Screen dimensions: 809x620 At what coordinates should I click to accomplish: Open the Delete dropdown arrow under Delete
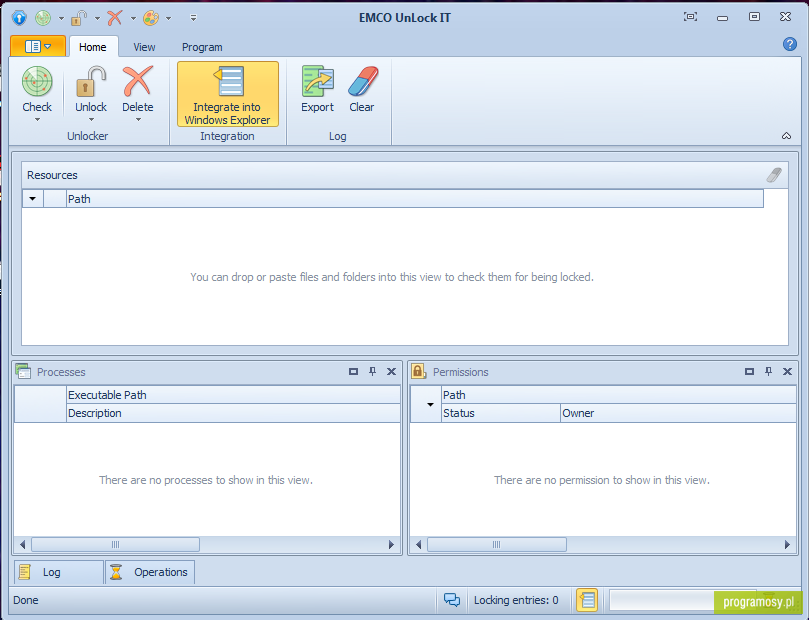coord(138,120)
